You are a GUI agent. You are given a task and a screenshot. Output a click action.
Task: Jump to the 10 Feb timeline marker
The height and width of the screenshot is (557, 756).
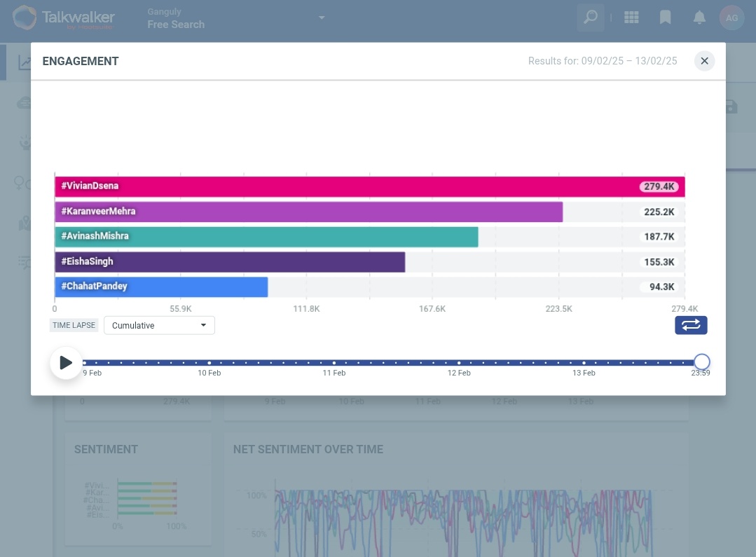pos(209,363)
